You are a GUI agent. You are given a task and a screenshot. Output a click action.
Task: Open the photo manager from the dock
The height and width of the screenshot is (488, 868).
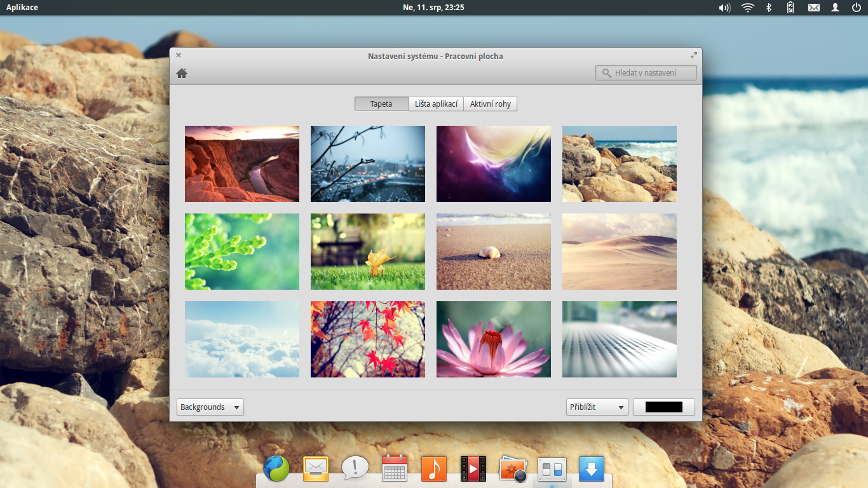[x=512, y=468]
